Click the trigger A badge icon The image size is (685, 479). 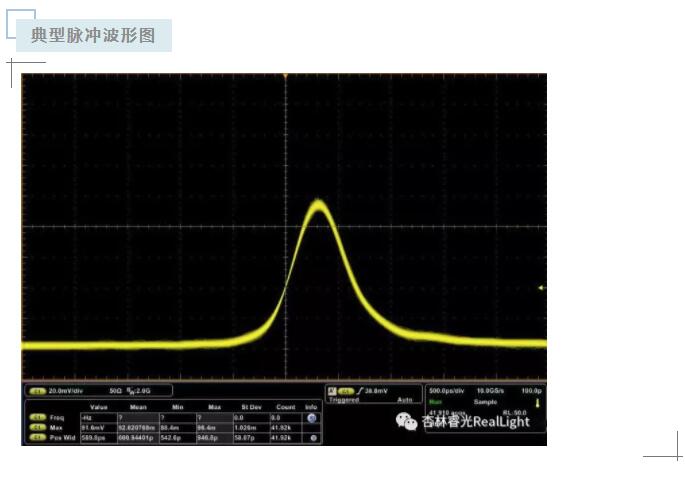pyautogui.click(x=335, y=391)
